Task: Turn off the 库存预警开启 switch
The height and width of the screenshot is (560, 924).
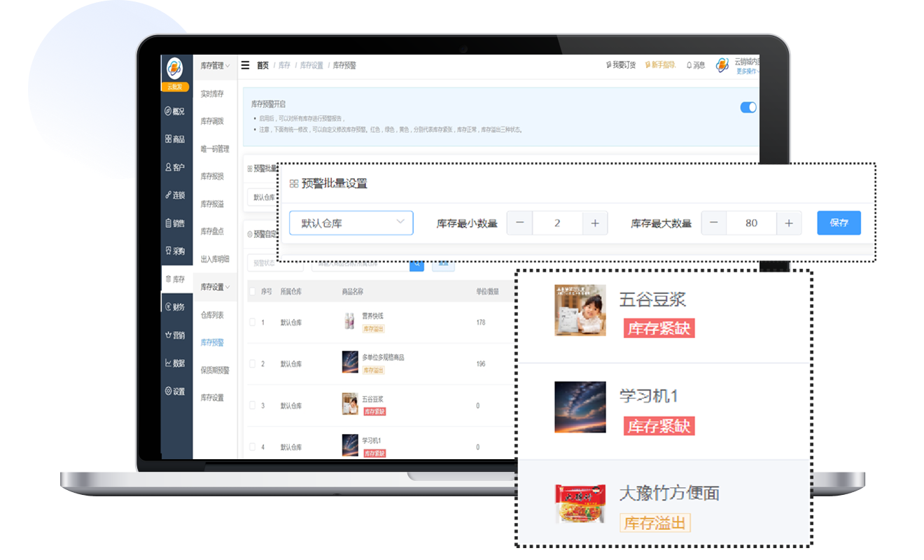Action: 748,107
